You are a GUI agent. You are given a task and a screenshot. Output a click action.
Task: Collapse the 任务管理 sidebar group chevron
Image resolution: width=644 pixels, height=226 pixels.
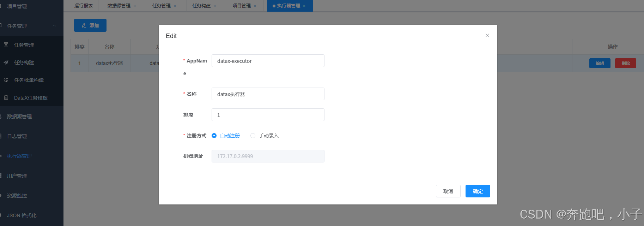pos(54,26)
